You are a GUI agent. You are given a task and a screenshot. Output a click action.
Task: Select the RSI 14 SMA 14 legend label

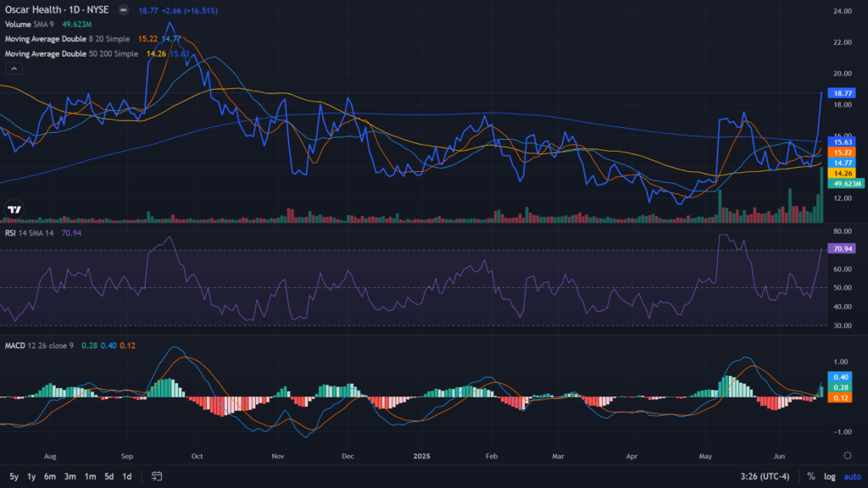pos(30,233)
